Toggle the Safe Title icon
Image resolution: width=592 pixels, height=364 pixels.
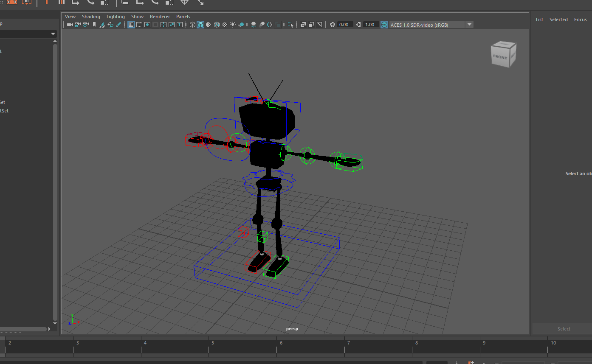pos(180,25)
